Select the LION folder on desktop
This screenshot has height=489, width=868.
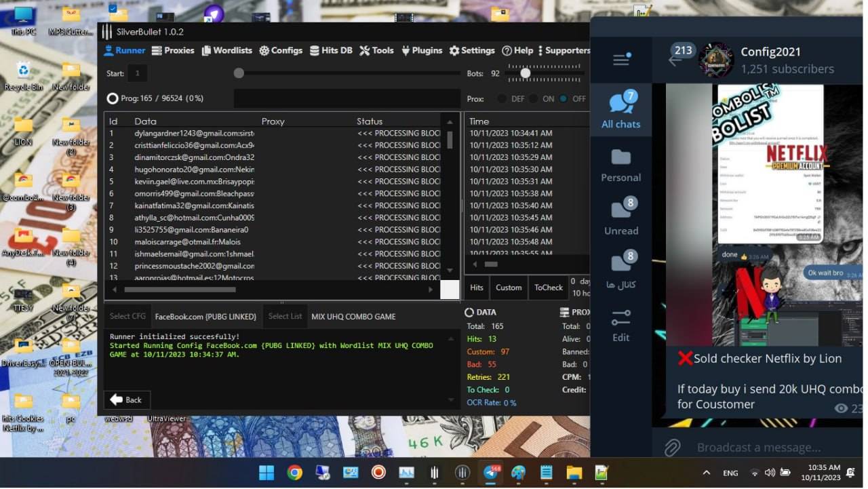(24, 131)
